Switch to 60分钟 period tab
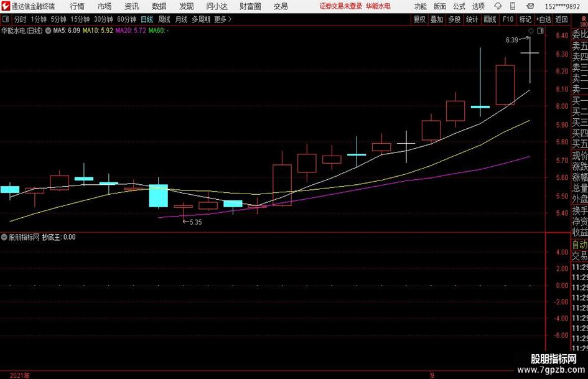The height and width of the screenshot is (379, 588). click(127, 19)
